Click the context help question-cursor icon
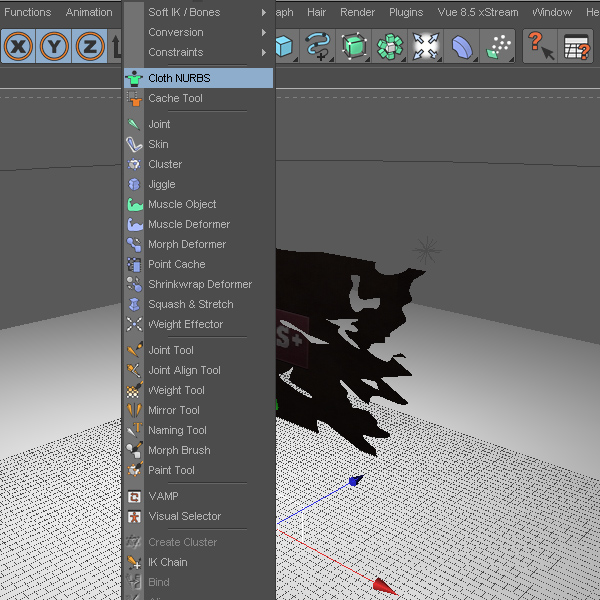Viewport: 600px width, 600px height. [540, 46]
